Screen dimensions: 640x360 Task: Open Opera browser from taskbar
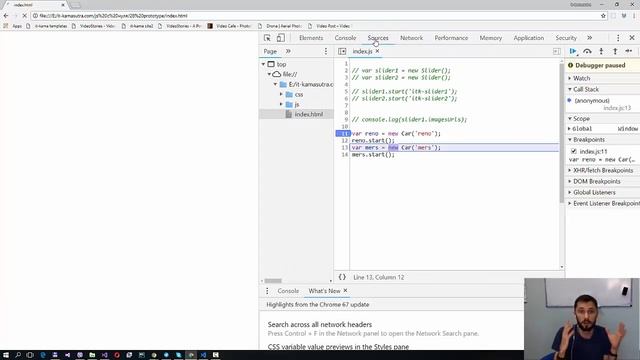pyautogui.click(x=117, y=355)
